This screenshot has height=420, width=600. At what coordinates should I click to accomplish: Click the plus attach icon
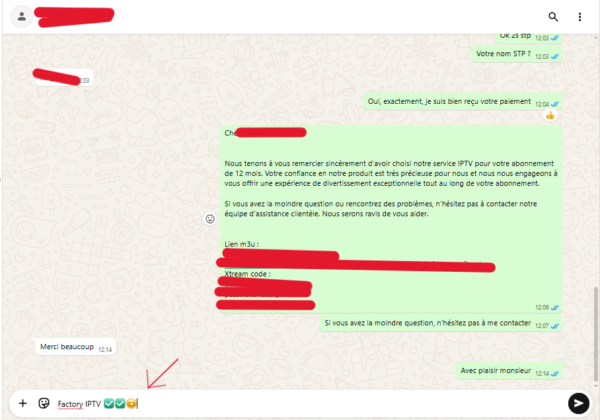tap(23, 403)
